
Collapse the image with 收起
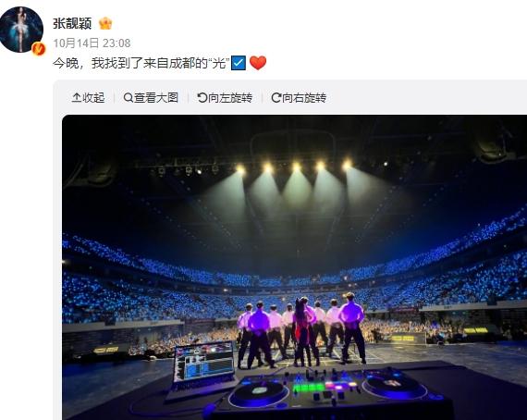pos(89,98)
